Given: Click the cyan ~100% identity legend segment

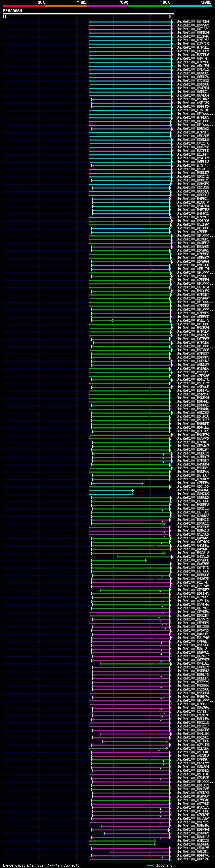Looking at the screenshot, I should click(191, 6).
